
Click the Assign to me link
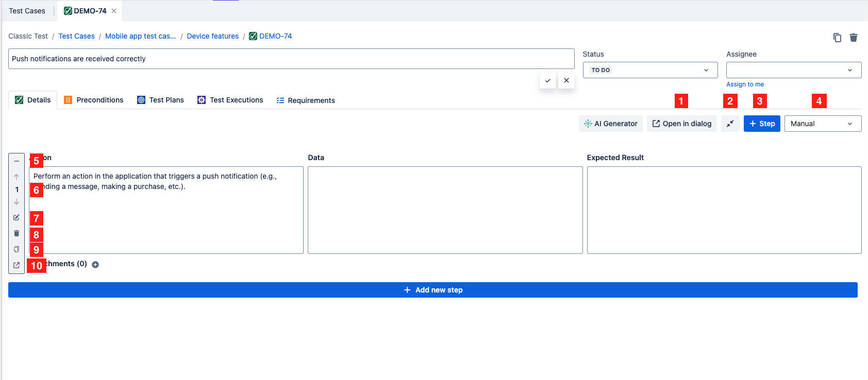pyautogui.click(x=745, y=84)
